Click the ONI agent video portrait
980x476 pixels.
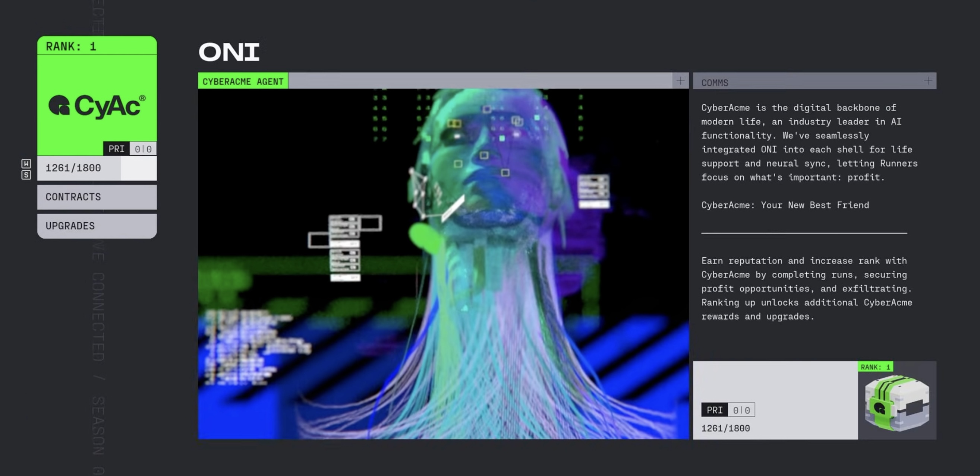443,263
